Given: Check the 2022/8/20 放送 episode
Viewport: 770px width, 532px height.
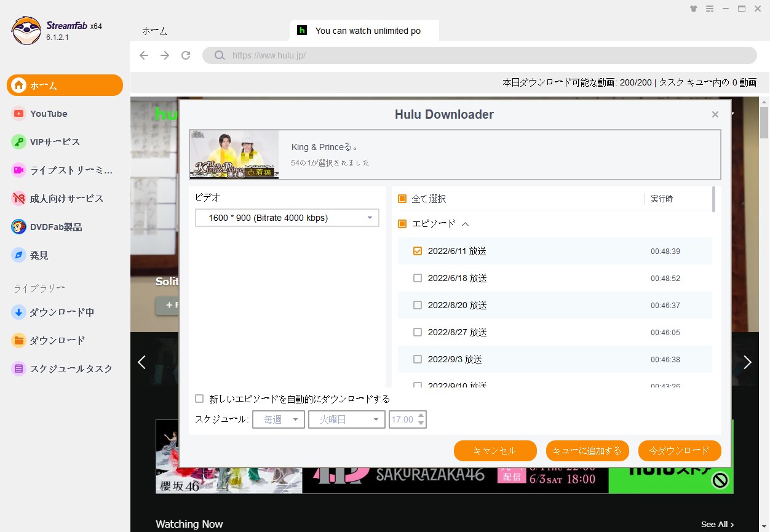Looking at the screenshot, I should click(x=418, y=305).
